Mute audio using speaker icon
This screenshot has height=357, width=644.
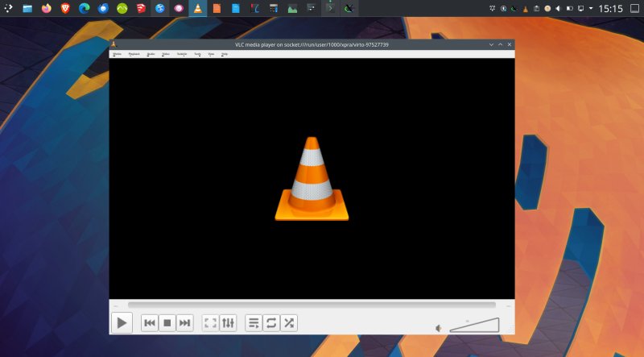439,327
